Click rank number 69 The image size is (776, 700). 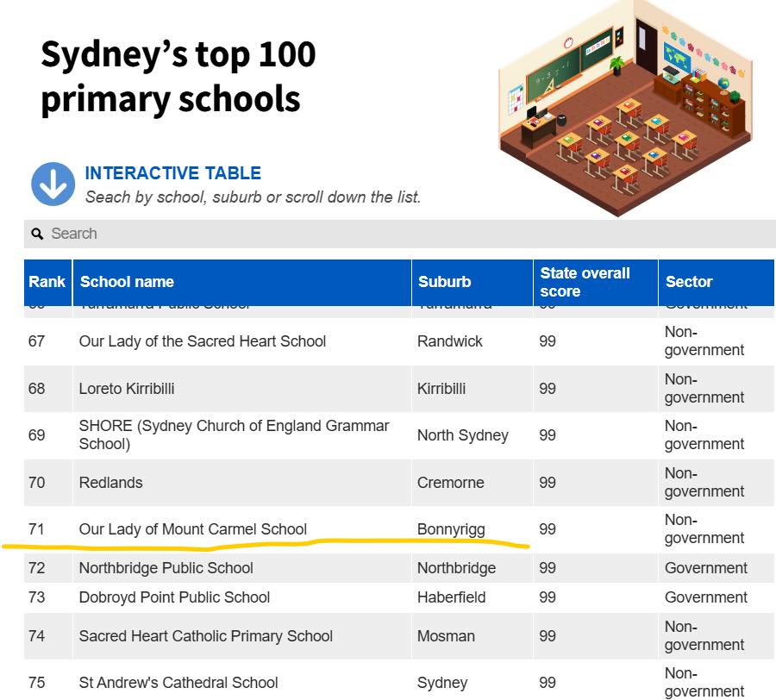pyautogui.click(x=36, y=435)
